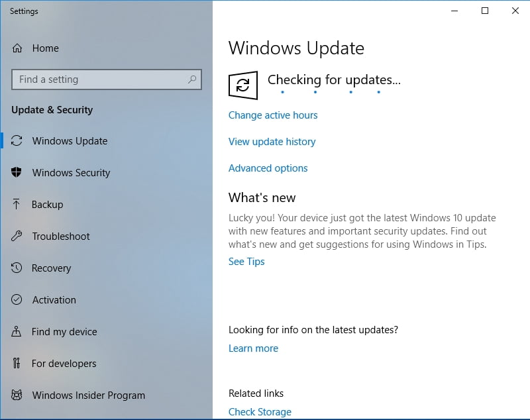Click Learn more link
The height and width of the screenshot is (420, 530).
(253, 348)
